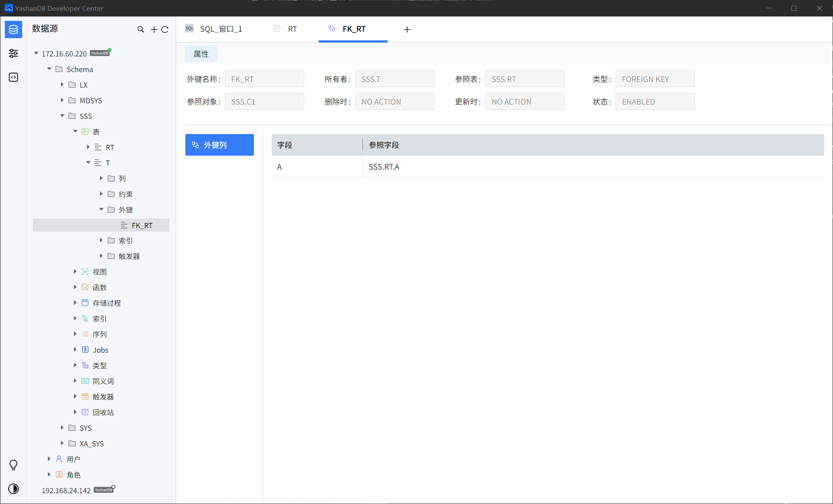833x504 pixels.
Task: Click the lightbulb tips icon
Action: click(x=13, y=465)
